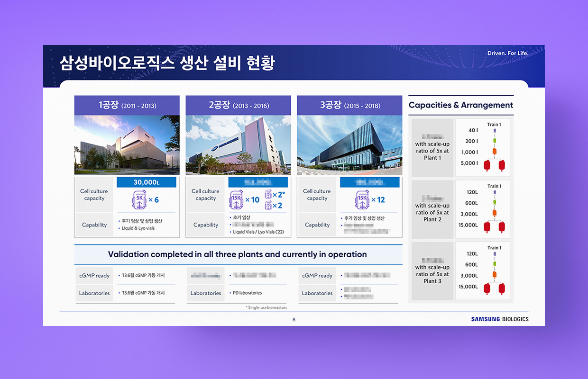Click the 5K bioreactor icon in Plant 1
This screenshot has width=588, height=379.
[139, 200]
